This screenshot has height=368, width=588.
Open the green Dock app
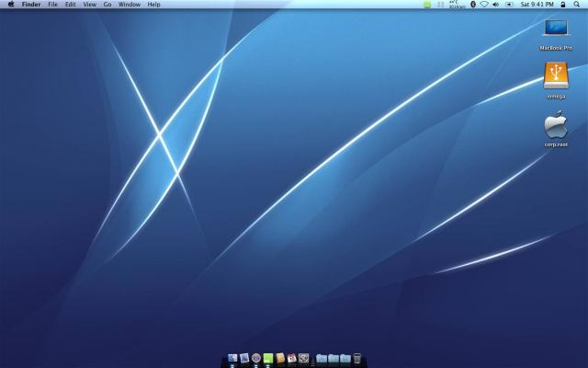tap(267, 358)
